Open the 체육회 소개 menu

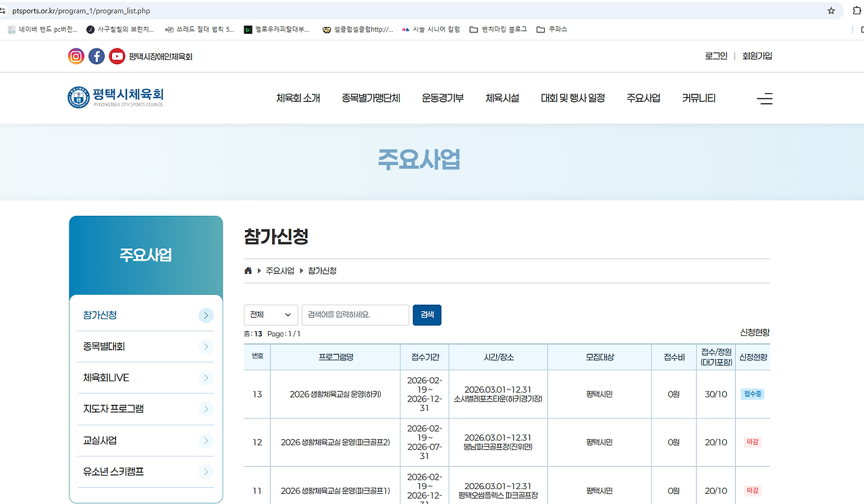(x=298, y=99)
